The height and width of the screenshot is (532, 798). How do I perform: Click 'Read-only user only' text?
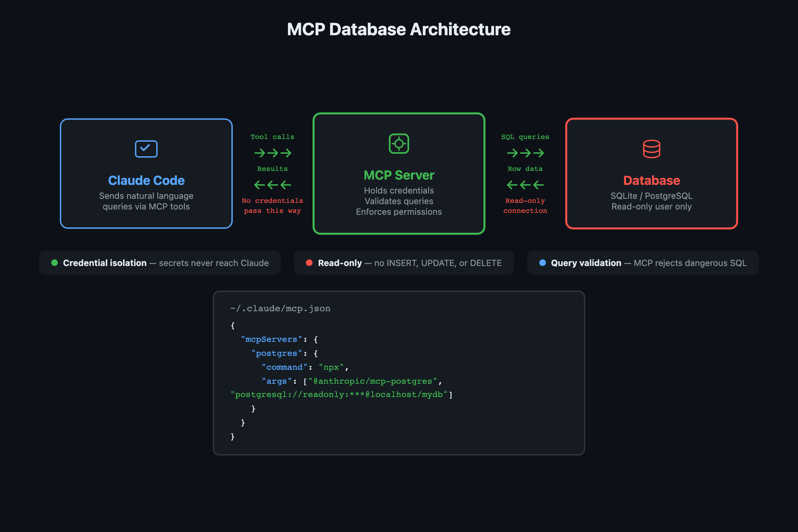click(x=651, y=206)
